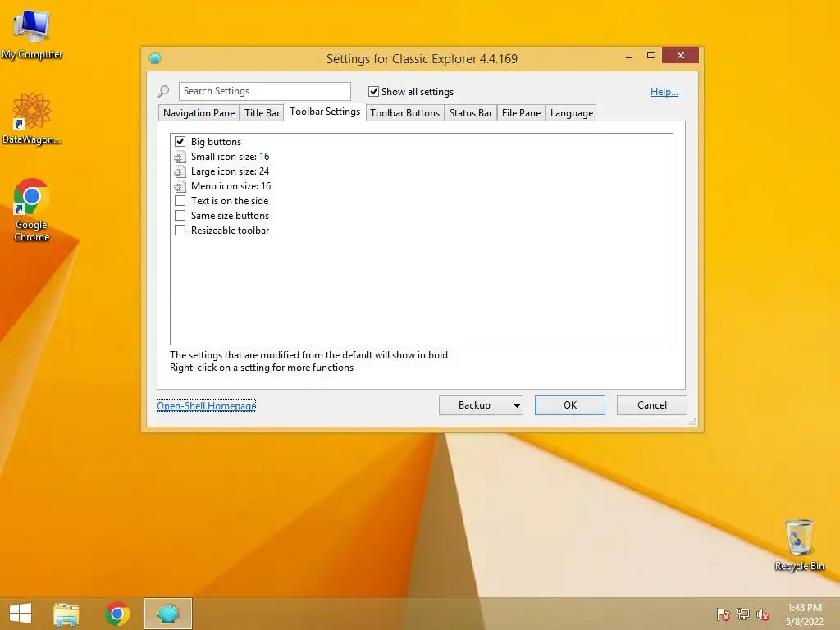
Task: Open File Explorer from the taskbar
Action: 66,614
